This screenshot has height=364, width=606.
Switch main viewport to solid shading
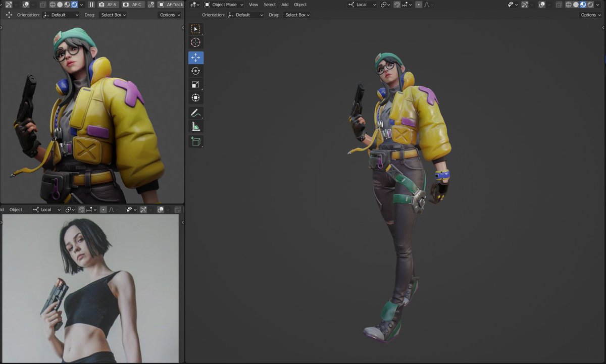pyautogui.click(x=576, y=5)
